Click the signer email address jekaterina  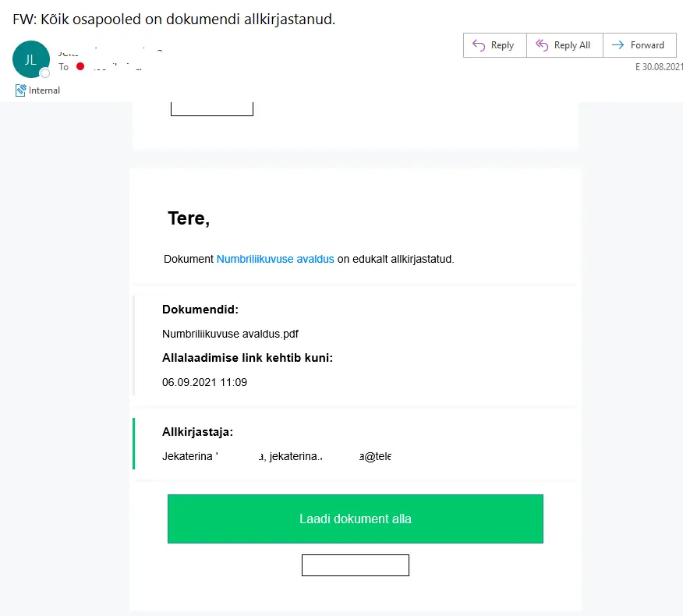pos(330,457)
